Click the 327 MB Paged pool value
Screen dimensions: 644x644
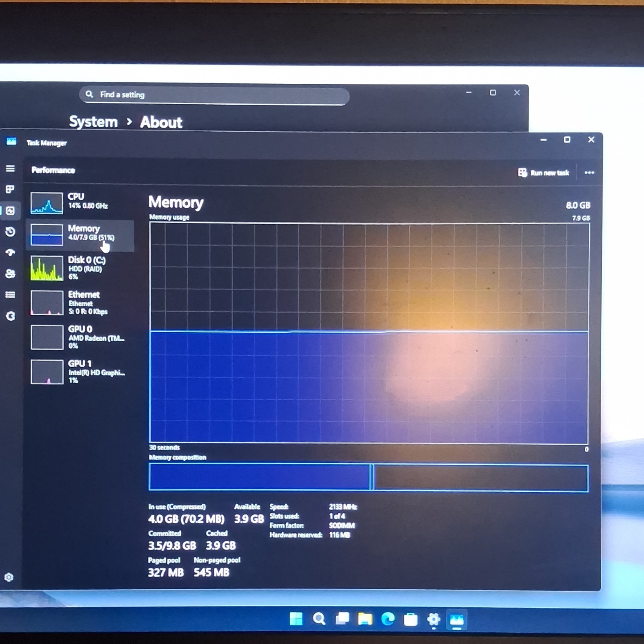tap(165, 572)
